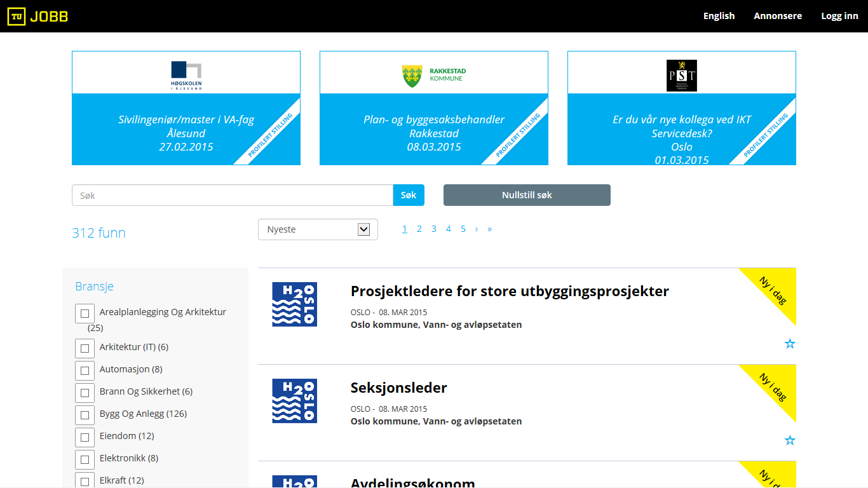Open the Nyeste sort dropdown

[318, 229]
